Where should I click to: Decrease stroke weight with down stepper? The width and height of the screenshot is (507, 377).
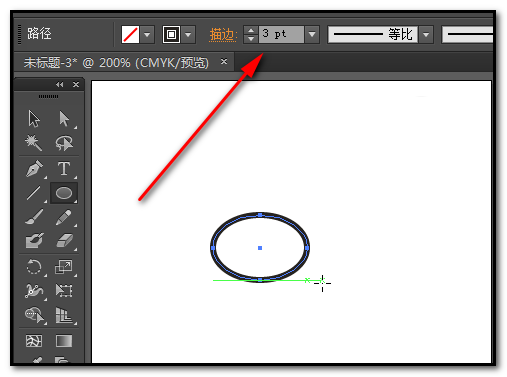pos(251,39)
